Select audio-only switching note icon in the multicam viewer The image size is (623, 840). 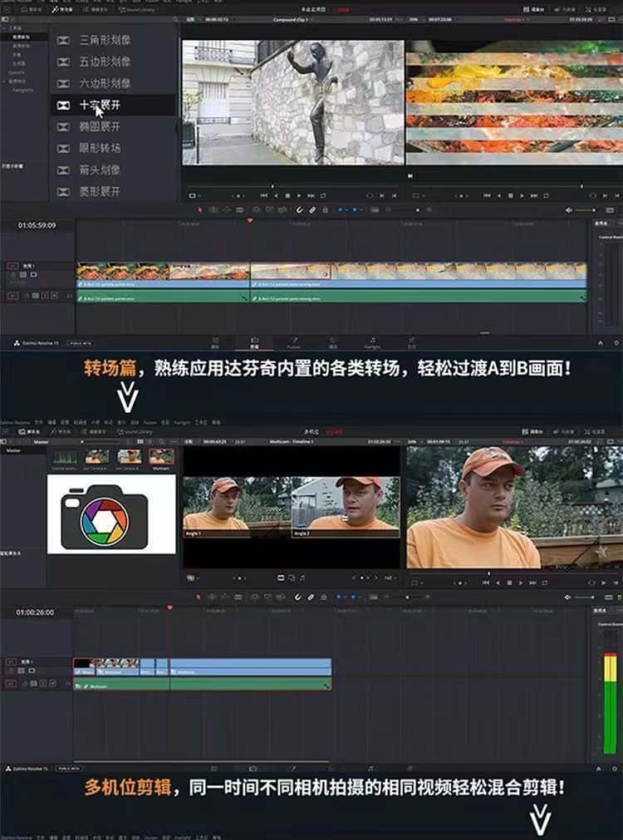tap(302, 578)
